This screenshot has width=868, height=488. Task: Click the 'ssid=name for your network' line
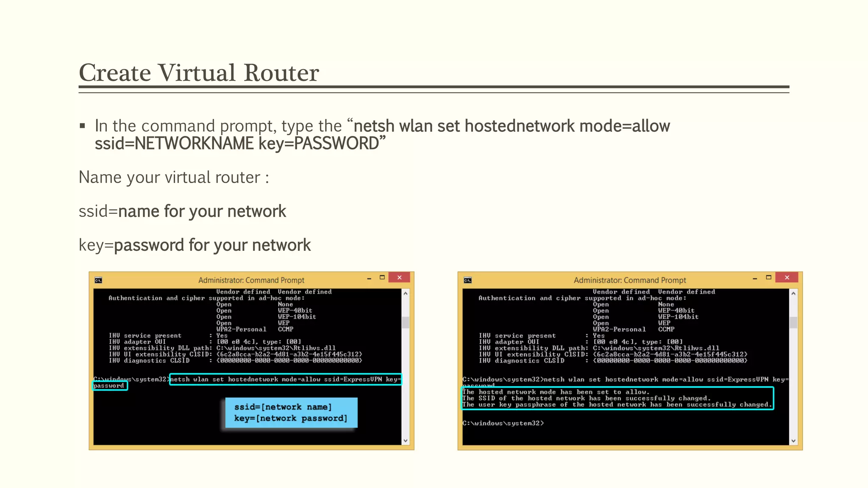(182, 211)
